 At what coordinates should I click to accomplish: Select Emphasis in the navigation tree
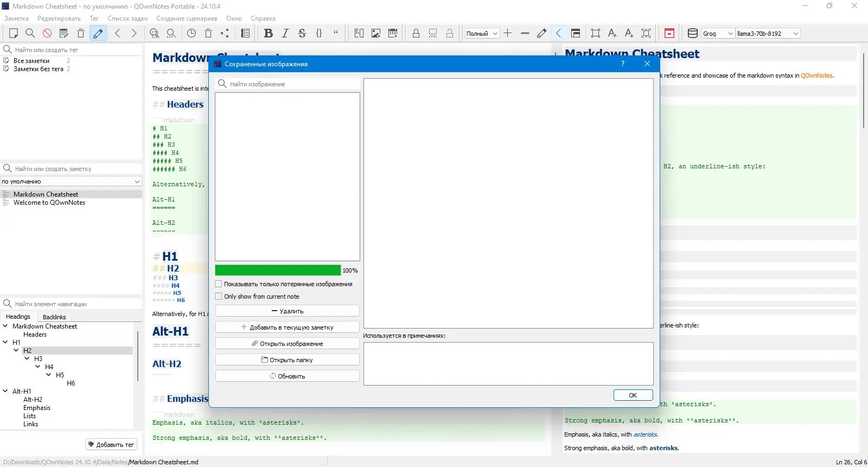click(x=37, y=408)
